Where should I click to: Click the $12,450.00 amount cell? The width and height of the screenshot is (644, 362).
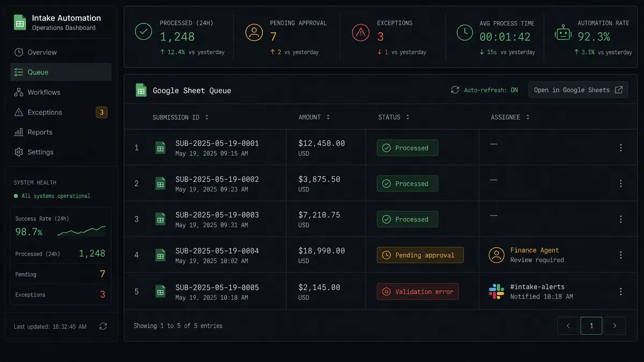point(321,143)
